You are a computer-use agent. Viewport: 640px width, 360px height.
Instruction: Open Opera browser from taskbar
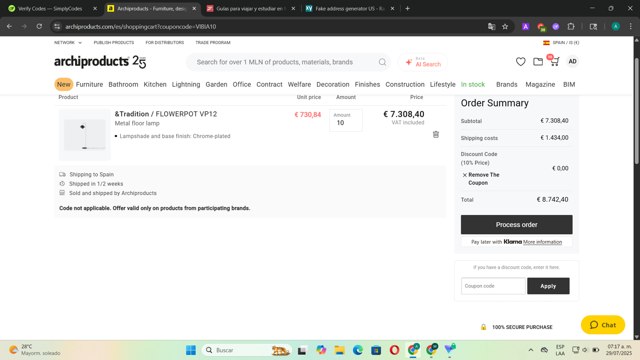pyautogui.click(x=394, y=350)
